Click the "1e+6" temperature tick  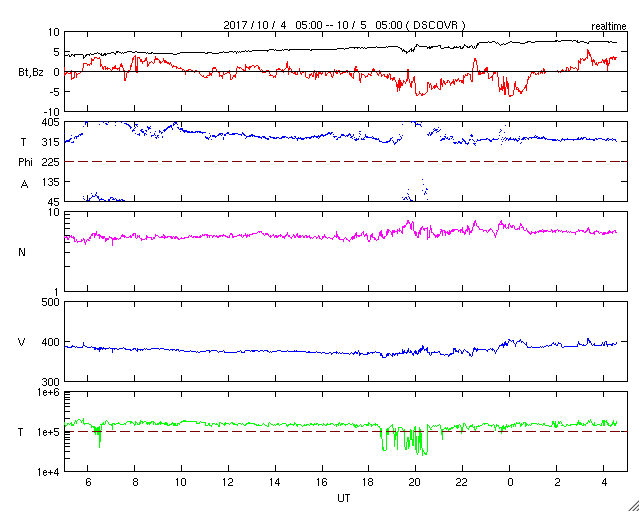48,392
